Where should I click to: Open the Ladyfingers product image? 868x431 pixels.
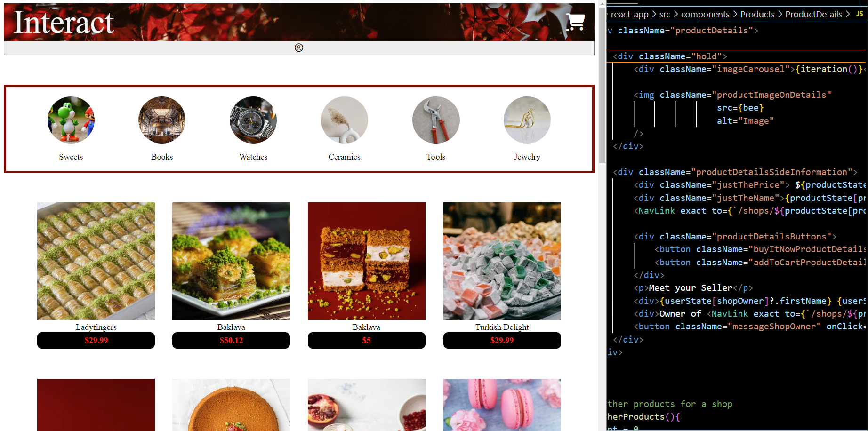point(96,261)
